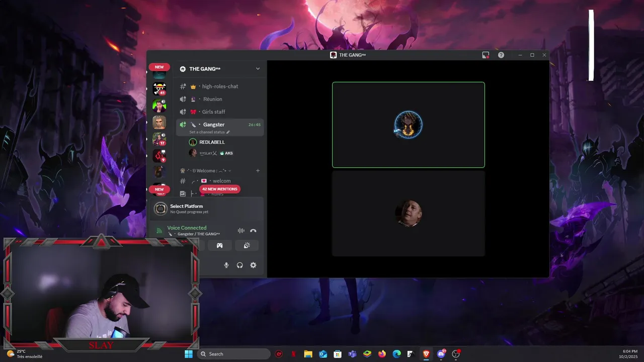Focus the green-outlined speaking participant tile
The height and width of the screenshot is (362, 644).
tap(409, 125)
